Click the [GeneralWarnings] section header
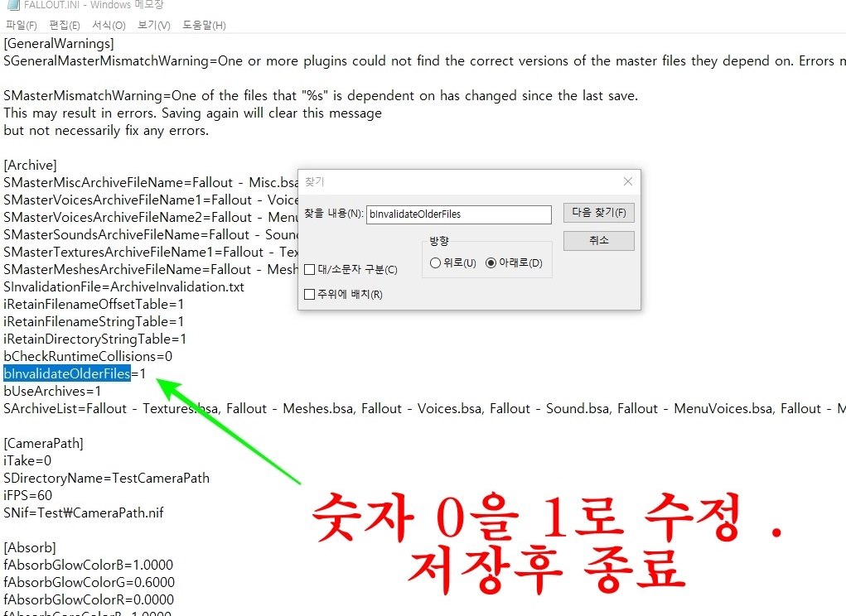 point(58,44)
